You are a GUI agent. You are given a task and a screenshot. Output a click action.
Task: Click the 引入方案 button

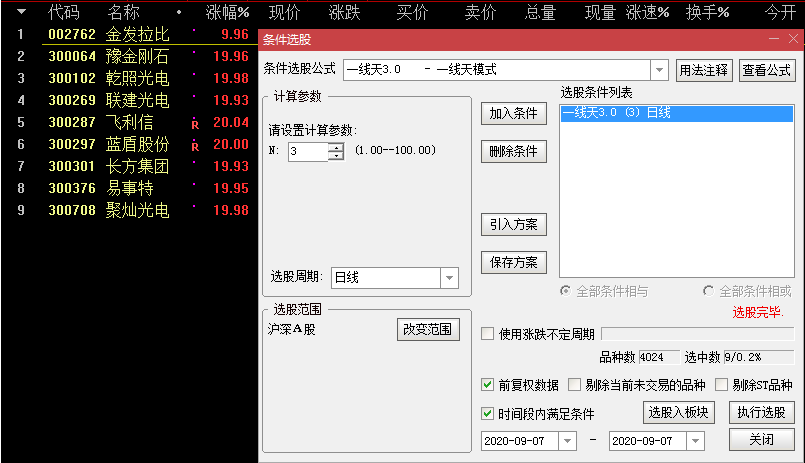click(x=513, y=224)
